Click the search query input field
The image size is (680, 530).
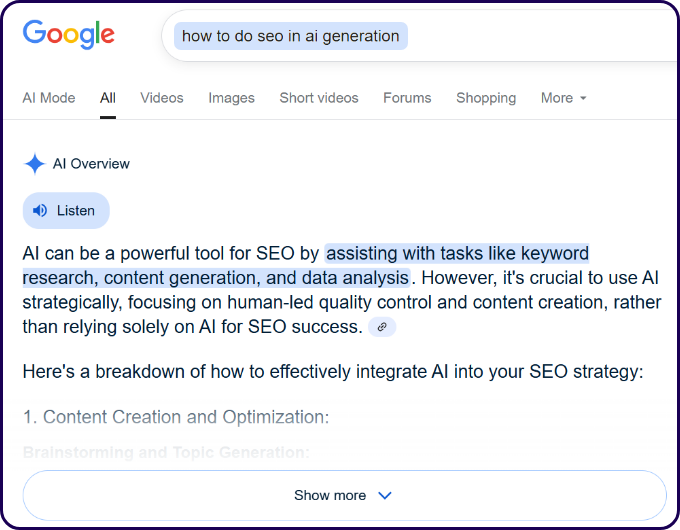421,36
